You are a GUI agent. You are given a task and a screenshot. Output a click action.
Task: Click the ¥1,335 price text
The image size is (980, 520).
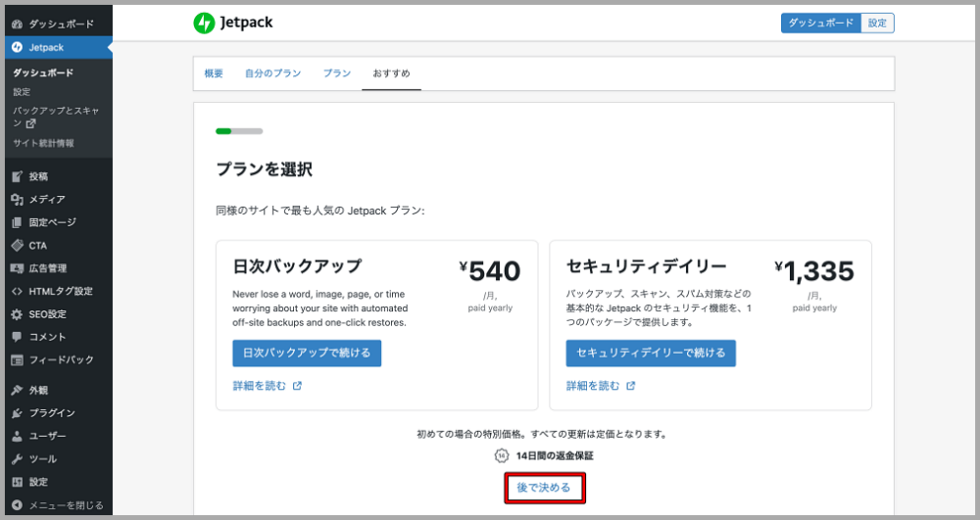point(813,271)
